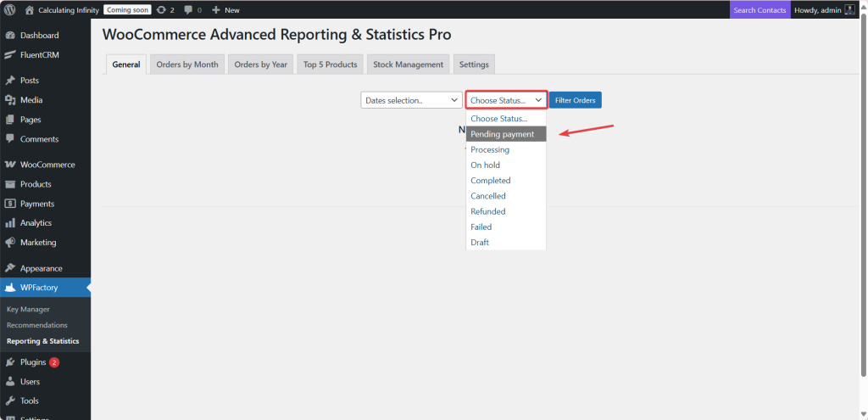Switch to the Stock Management tab

(408, 64)
